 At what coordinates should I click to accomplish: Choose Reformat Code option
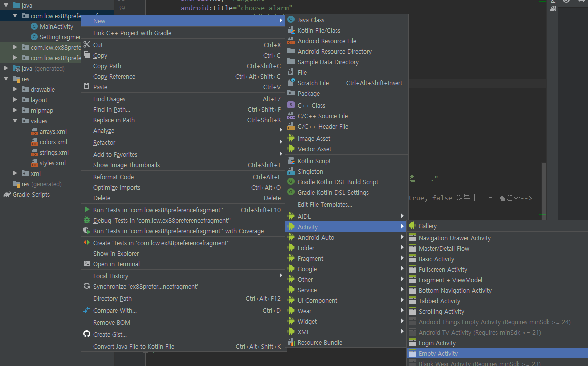pos(183,177)
